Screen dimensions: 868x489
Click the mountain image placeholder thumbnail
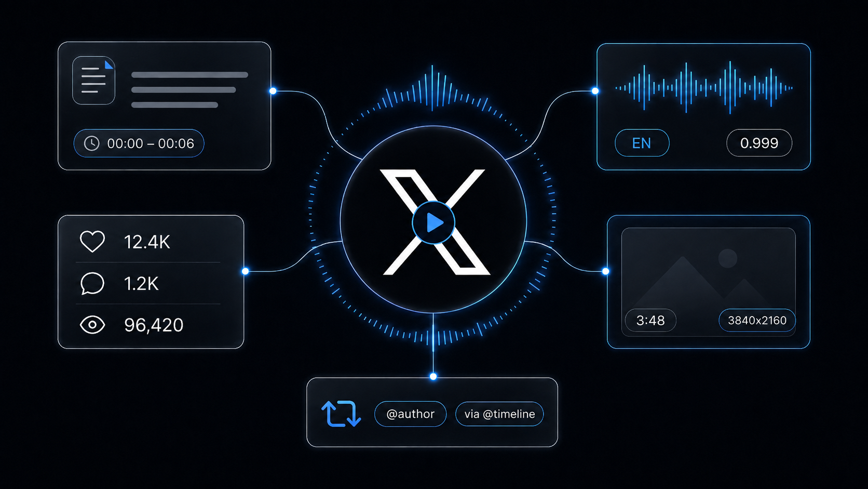pos(709,282)
